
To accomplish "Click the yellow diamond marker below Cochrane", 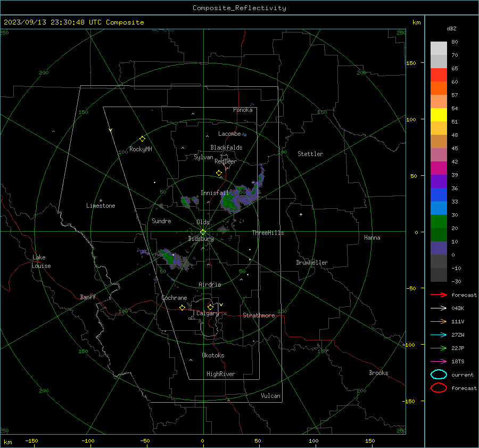I will point(182,308).
